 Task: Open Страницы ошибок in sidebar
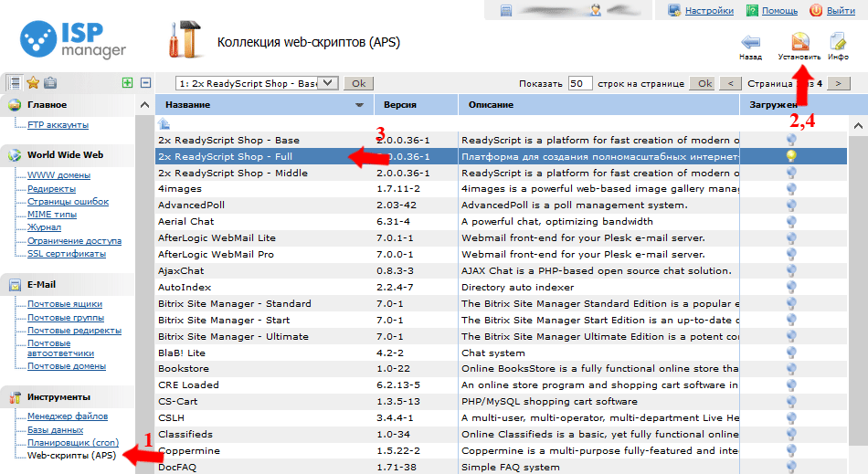[x=69, y=201]
